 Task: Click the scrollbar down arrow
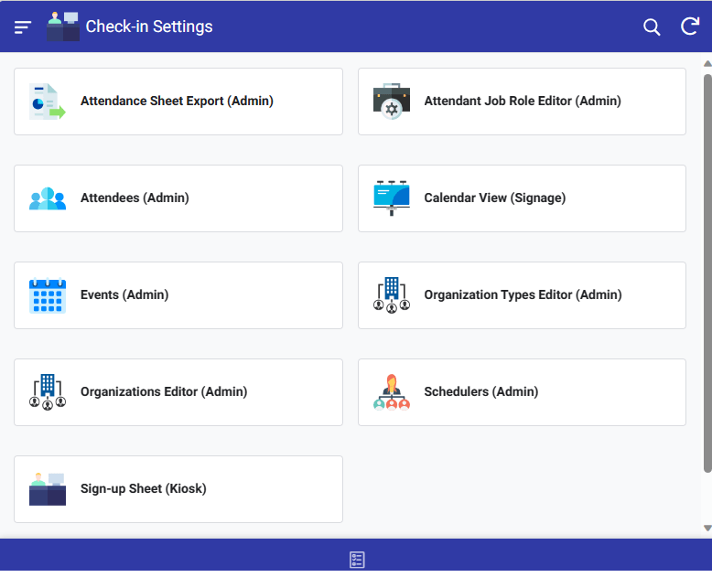click(707, 528)
